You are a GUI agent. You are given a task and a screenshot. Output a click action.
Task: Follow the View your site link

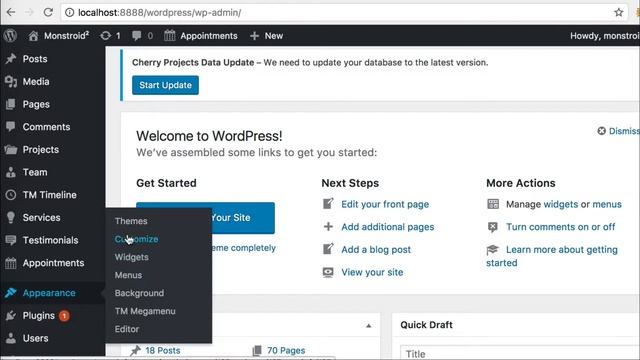point(372,272)
